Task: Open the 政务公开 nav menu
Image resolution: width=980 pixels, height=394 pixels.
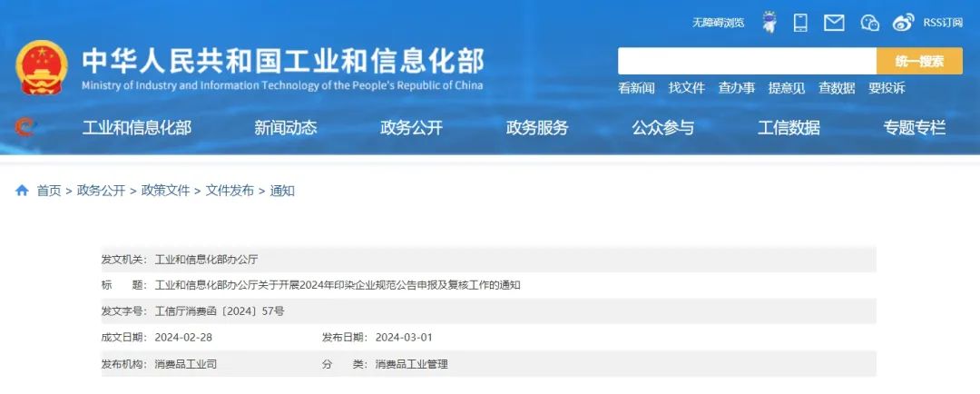Action: (x=411, y=128)
